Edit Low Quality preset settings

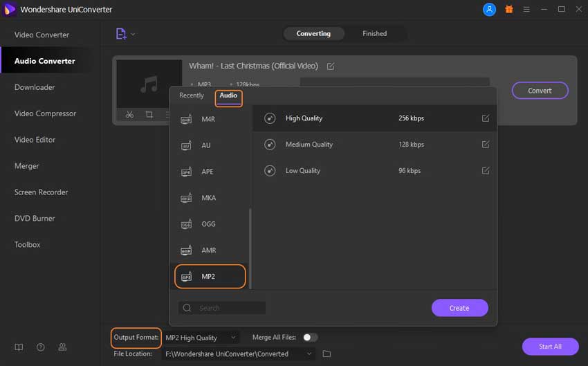[x=485, y=171]
